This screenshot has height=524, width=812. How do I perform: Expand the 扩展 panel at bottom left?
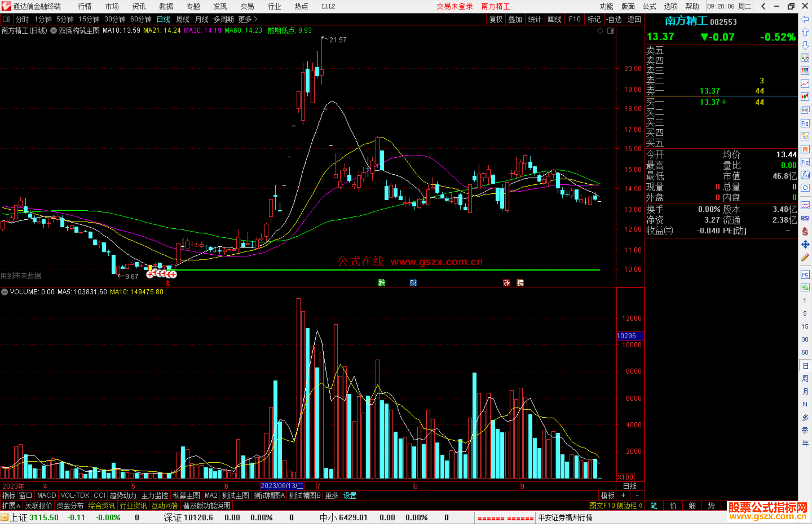tap(11, 506)
